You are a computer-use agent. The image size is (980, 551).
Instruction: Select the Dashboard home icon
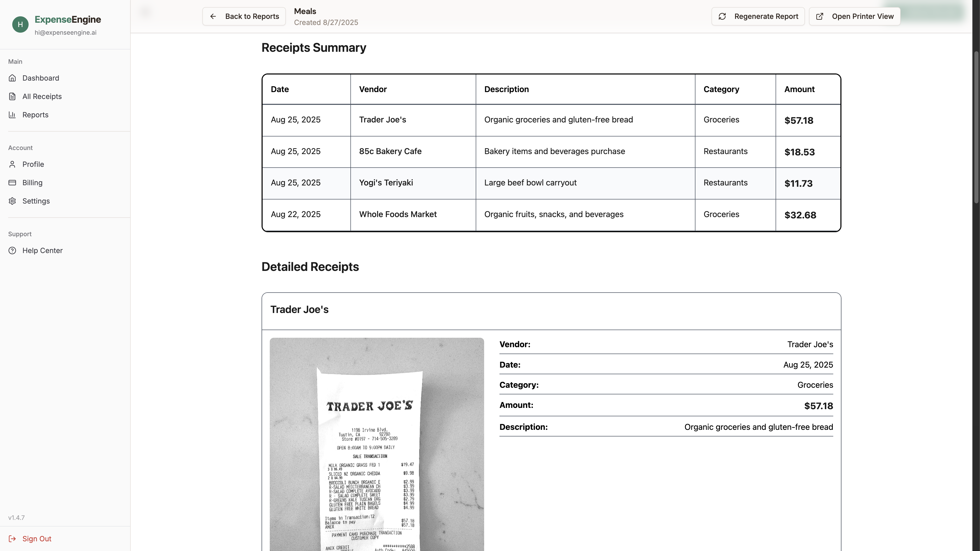point(13,78)
